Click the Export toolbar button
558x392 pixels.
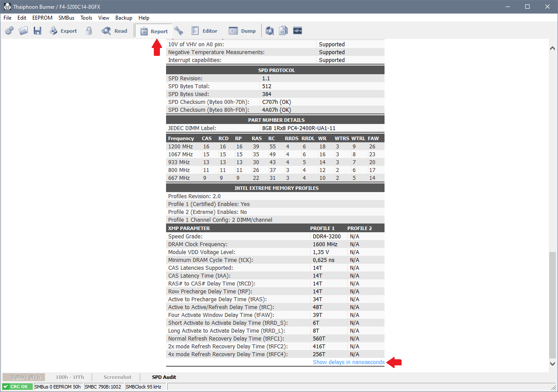(63, 31)
